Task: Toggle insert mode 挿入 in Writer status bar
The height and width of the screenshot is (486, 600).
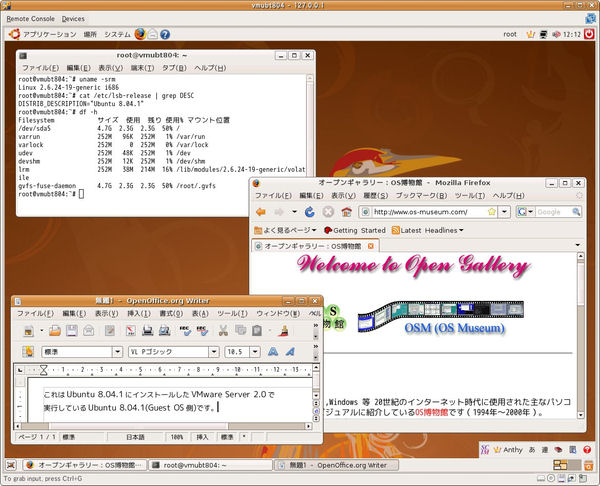Action: 202,437
